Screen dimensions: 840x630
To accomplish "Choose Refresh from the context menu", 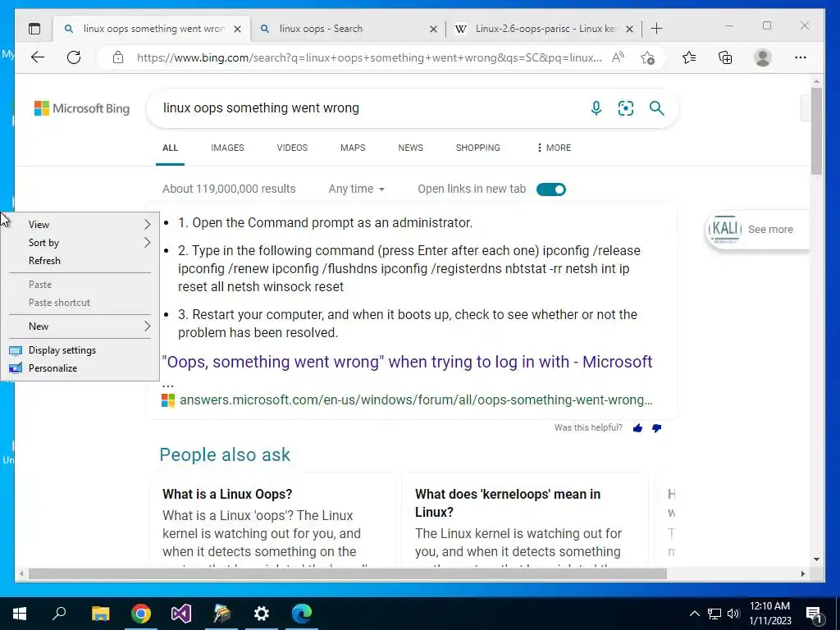I will pyautogui.click(x=80, y=261).
